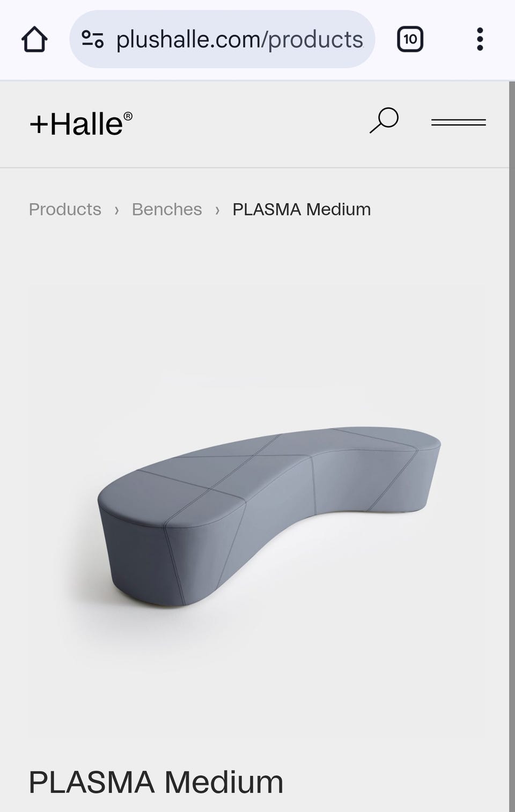Viewport: 515px width, 812px height.
Task: Click the chevron before PLASMA Medium breadcrumb
Action: tap(217, 210)
